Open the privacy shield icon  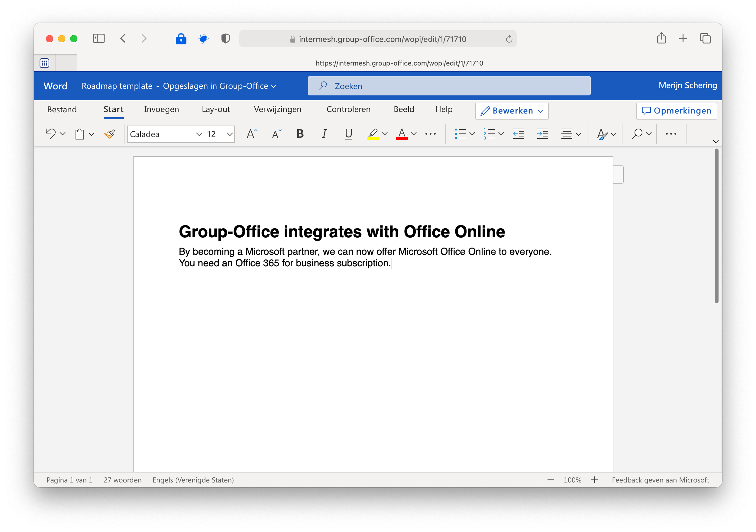click(x=225, y=38)
